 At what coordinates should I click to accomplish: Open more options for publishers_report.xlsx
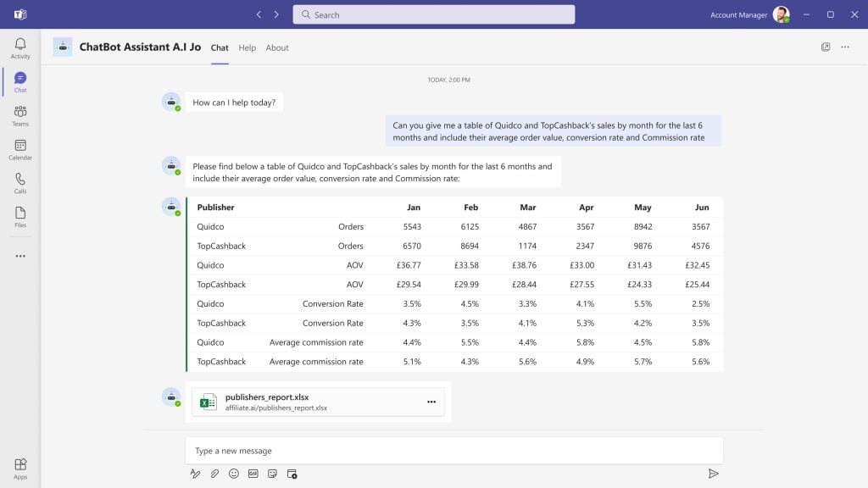[x=431, y=402]
